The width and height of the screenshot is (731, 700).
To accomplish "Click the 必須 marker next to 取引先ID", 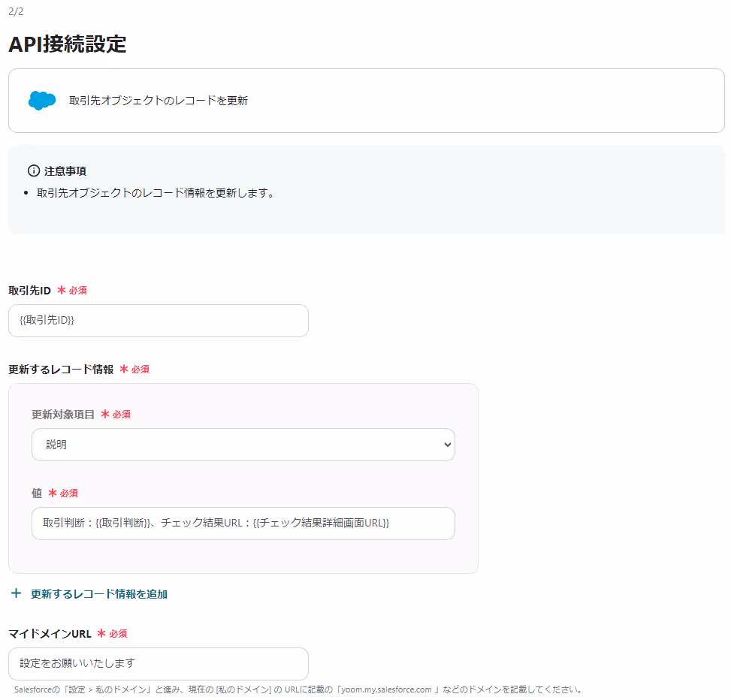I will tap(72, 291).
